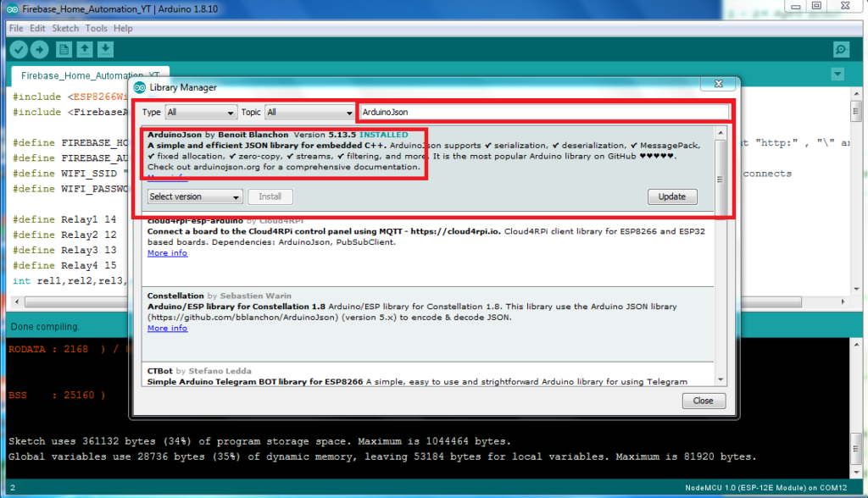Click the 'BSS : 25160' console line

coord(57,395)
